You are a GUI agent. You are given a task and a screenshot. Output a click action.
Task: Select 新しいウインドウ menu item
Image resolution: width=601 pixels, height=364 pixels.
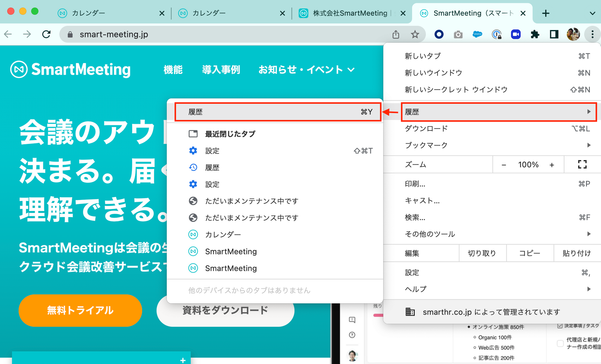pyautogui.click(x=492, y=73)
